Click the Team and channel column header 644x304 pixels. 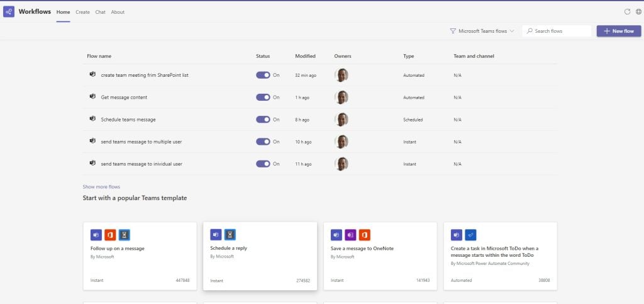point(474,56)
